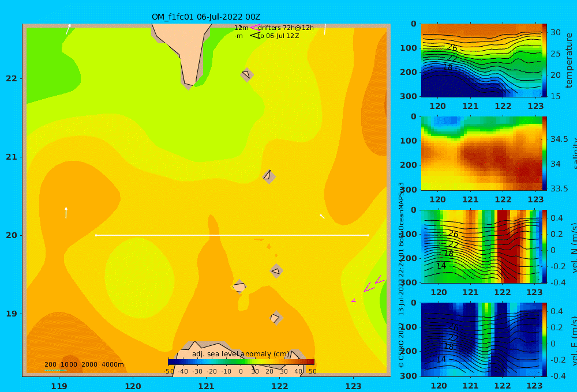Click the black arrow legend symbol
This screenshot has height=392, width=577.
(255, 36)
